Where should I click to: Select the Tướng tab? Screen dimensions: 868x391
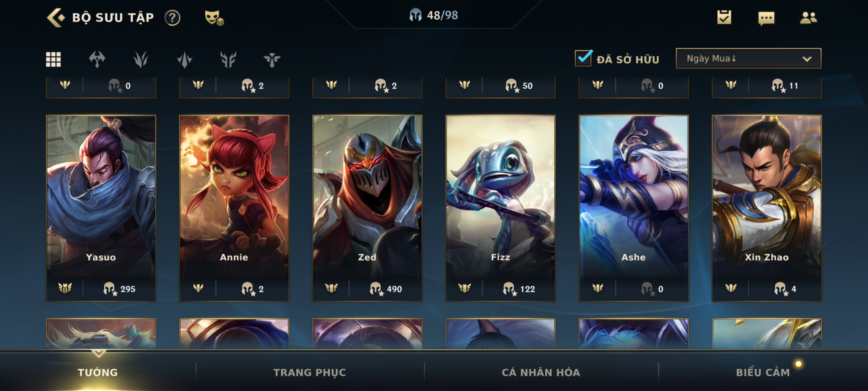[x=98, y=372]
